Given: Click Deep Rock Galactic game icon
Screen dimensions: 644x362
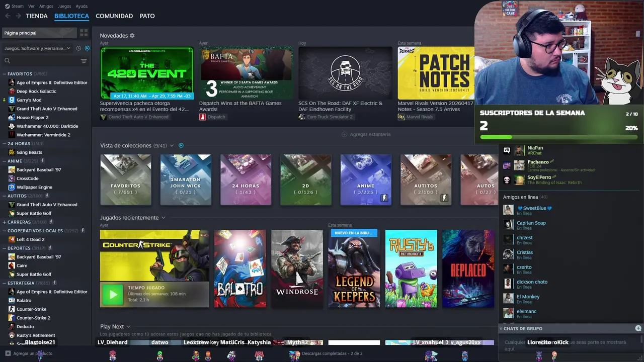Looking at the screenshot, I should click(x=12, y=91).
